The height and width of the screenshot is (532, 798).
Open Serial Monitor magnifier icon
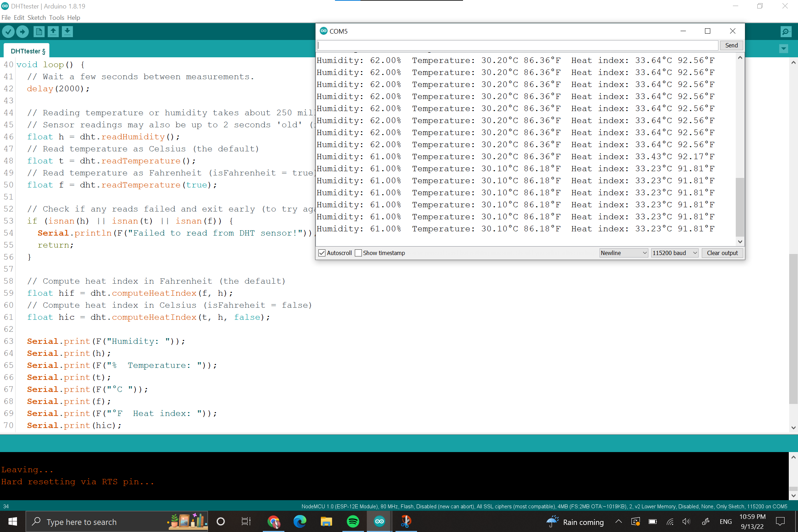click(x=785, y=32)
